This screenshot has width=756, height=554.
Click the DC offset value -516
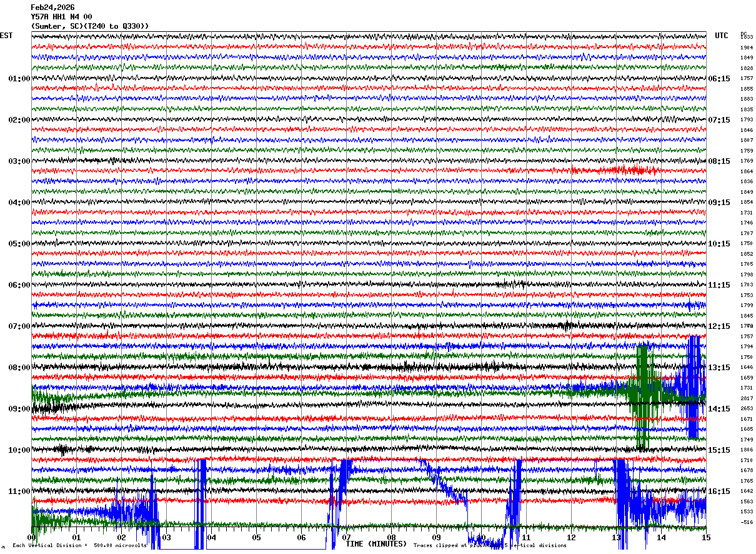[747, 522]
